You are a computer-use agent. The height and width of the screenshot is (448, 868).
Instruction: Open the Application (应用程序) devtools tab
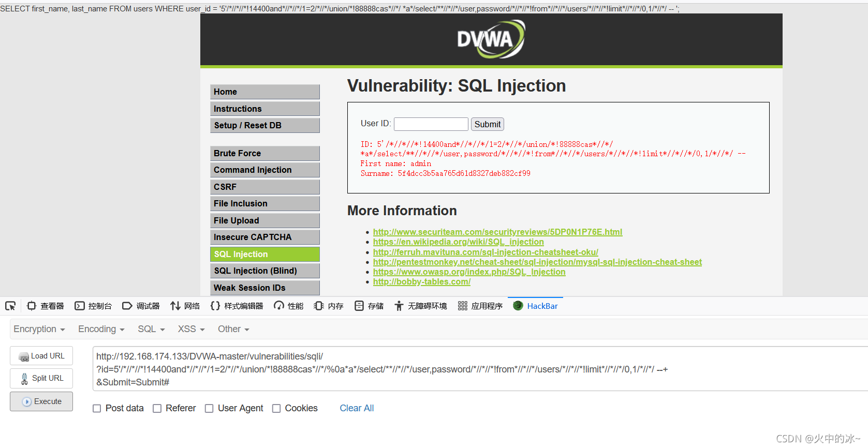click(x=480, y=306)
